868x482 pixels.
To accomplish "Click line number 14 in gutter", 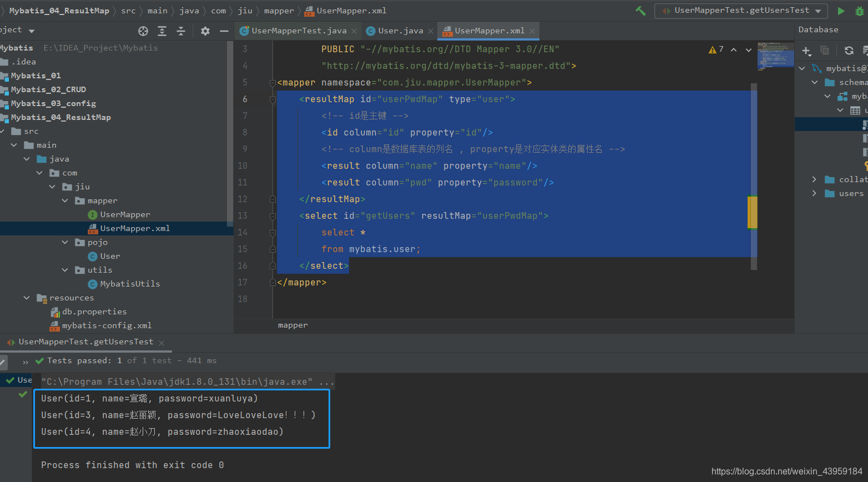I will point(243,232).
